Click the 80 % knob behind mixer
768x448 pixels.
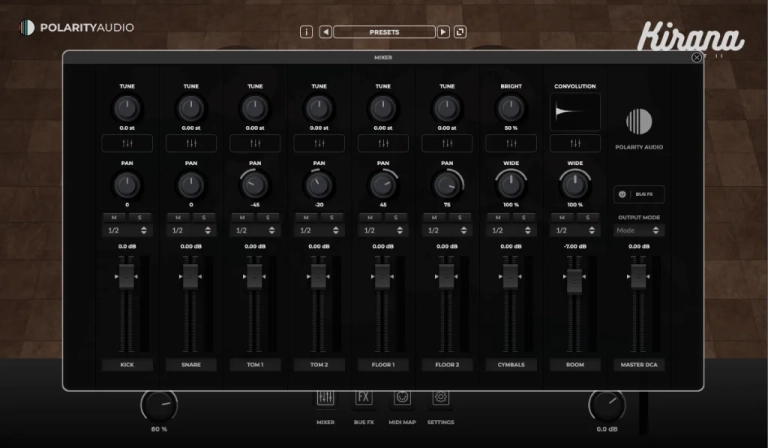tap(159, 405)
